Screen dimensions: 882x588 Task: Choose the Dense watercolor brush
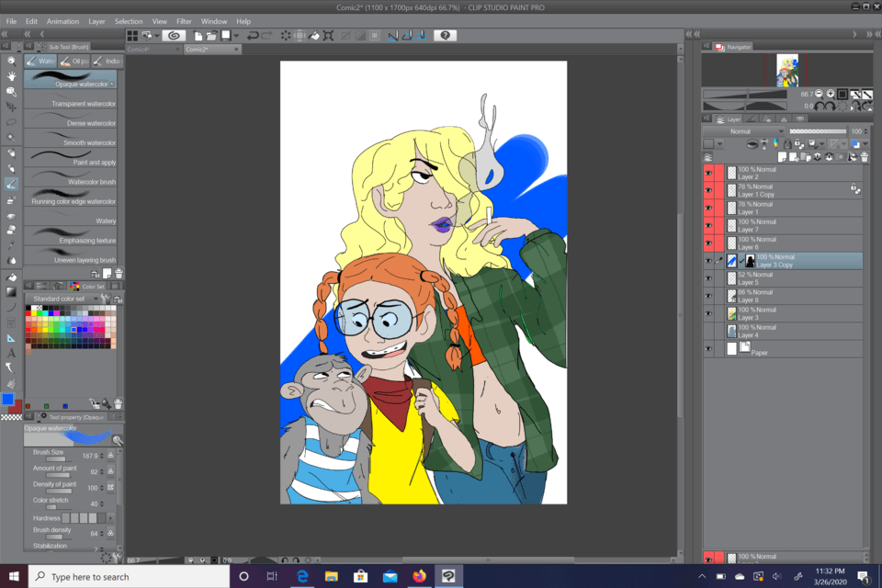(x=71, y=119)
